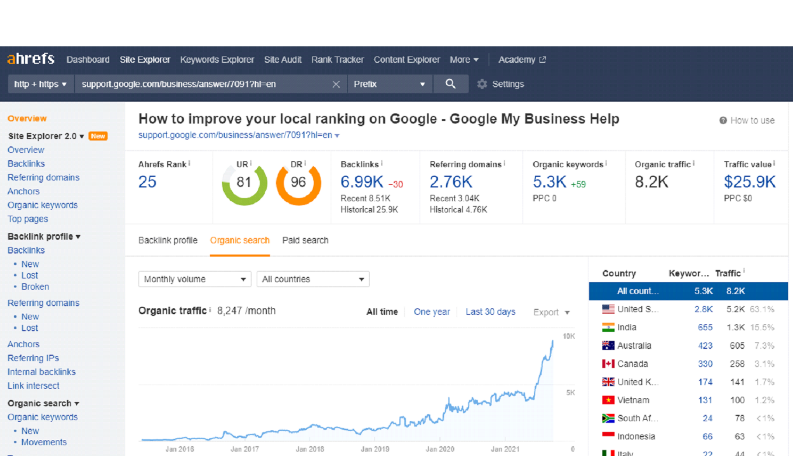Open Settings gear icon
The image size is (793, 456).
(482, 84)
